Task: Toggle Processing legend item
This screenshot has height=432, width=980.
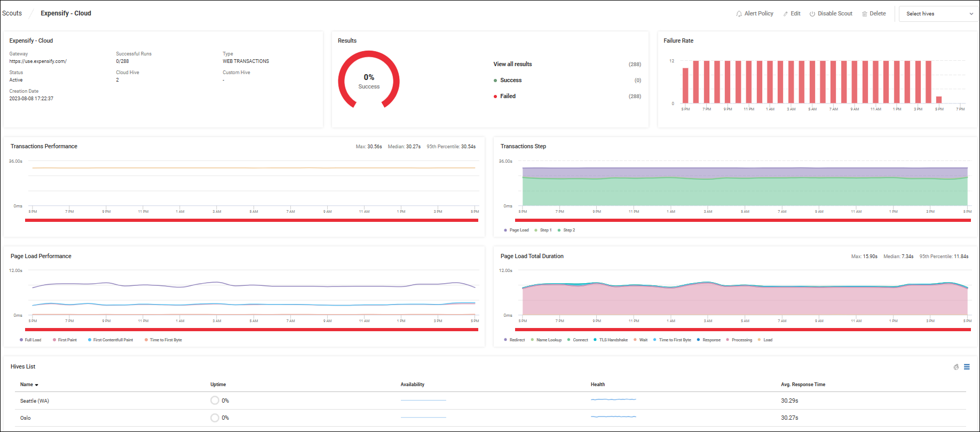Action: pyautogui.click(x=739, y=340)
